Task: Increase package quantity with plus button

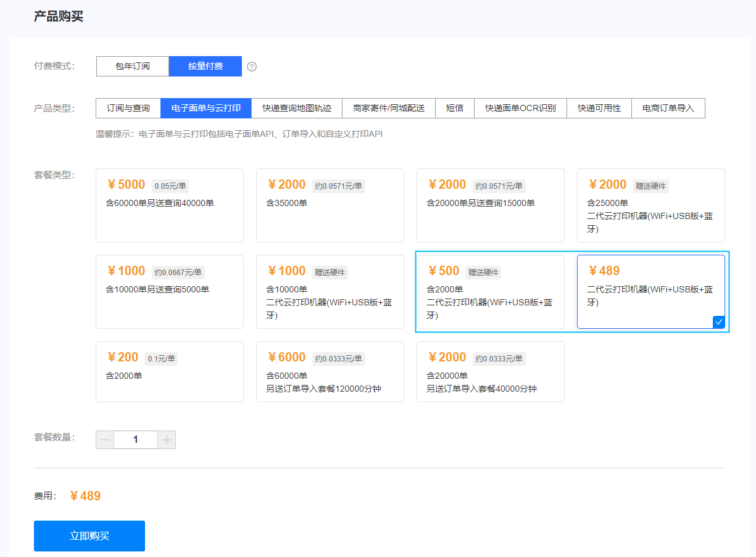Action: click(x=167, y=440)
